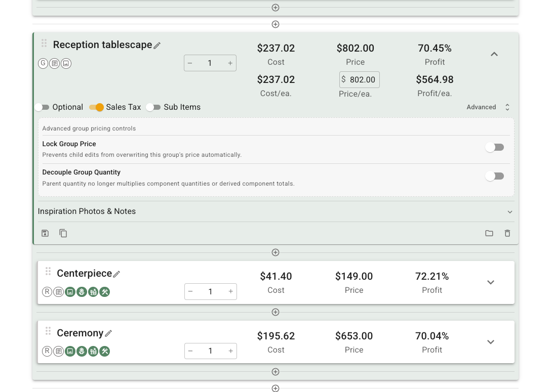Viewport: 551px width, 392px height.
Task: Open the bottle and glass icon on Ceremony
Action: (x=93, y=352)
